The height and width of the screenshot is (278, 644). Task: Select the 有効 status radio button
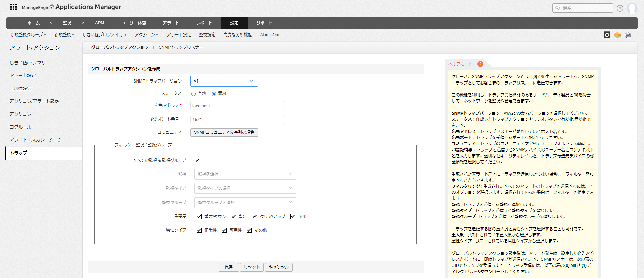click(193, 94)
